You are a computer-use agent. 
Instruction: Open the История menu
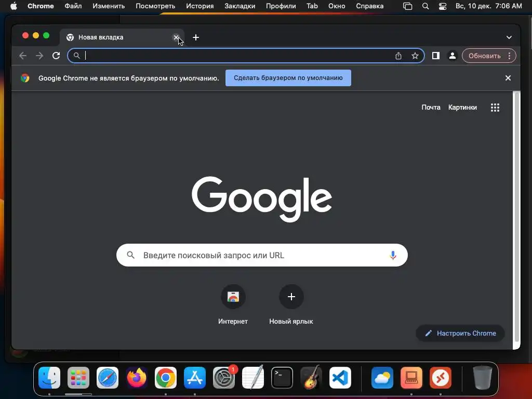tap(200, 6)
